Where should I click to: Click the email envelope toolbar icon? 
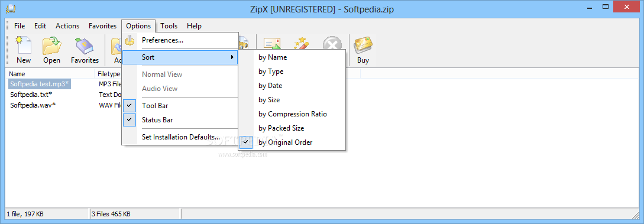tap(271, 44)
